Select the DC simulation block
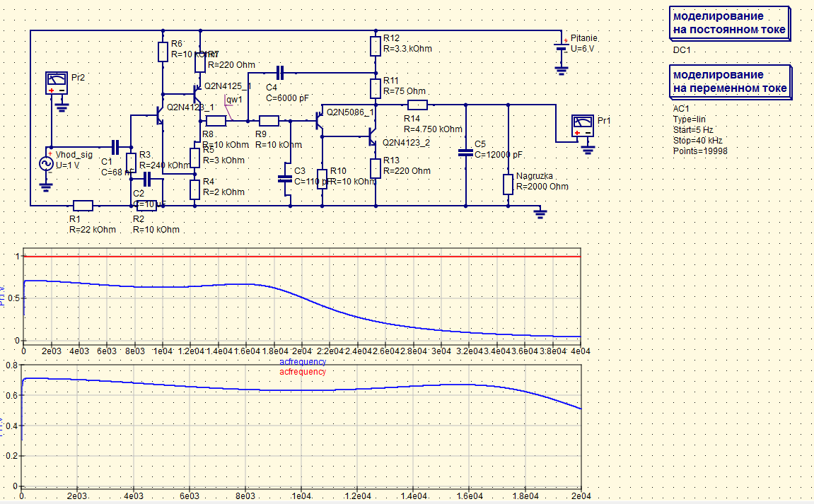 [728, 23]
